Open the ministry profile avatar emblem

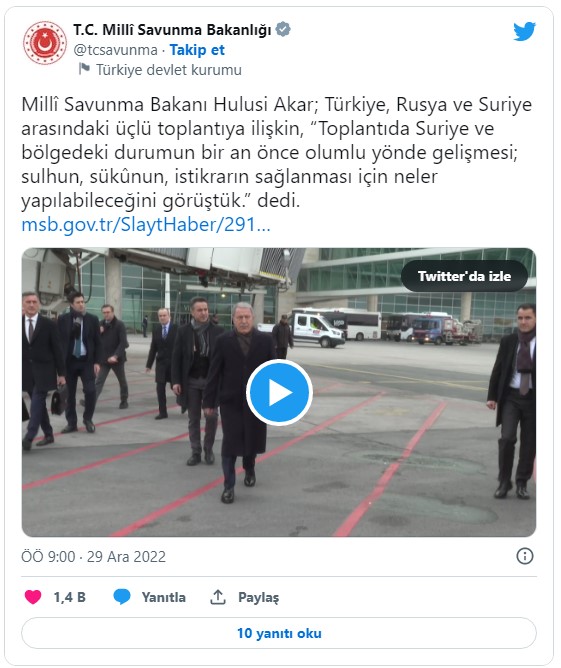click(x=45, y=43)
